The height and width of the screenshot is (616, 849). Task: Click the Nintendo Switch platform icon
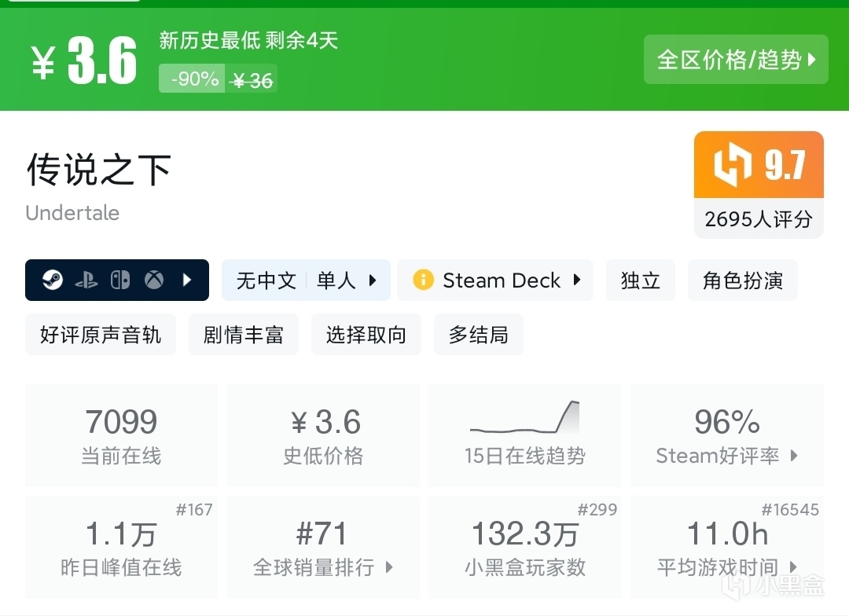coord(120,280)
